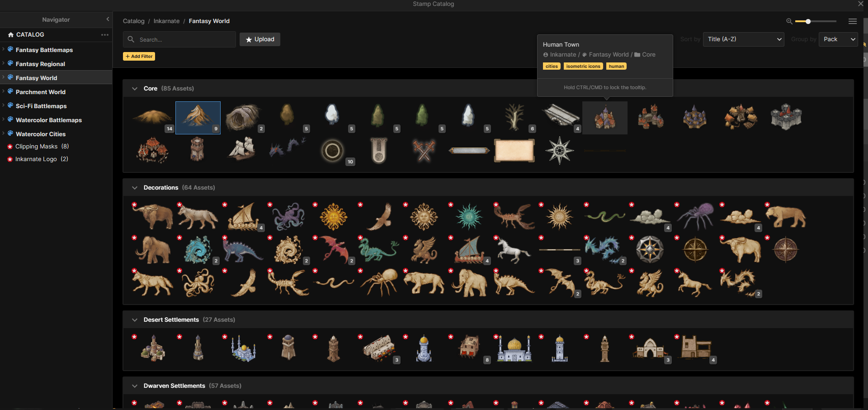Click the Human Town stamp icon

(x=605, y=118)
